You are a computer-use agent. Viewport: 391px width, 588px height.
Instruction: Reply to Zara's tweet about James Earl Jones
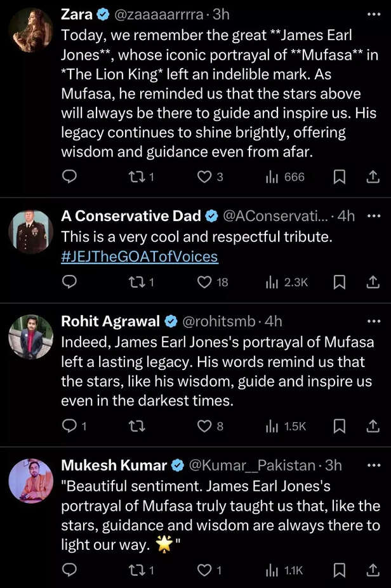pyautogui.click(x=69, y=177)
